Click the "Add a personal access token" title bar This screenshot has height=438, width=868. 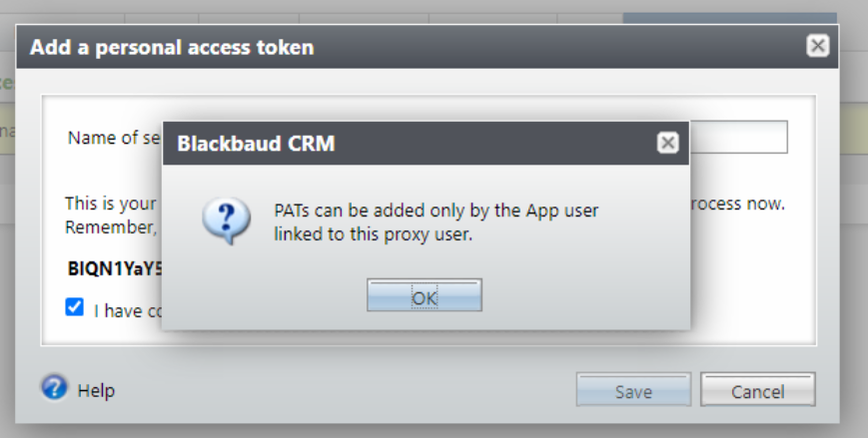[x=400, y=47]
